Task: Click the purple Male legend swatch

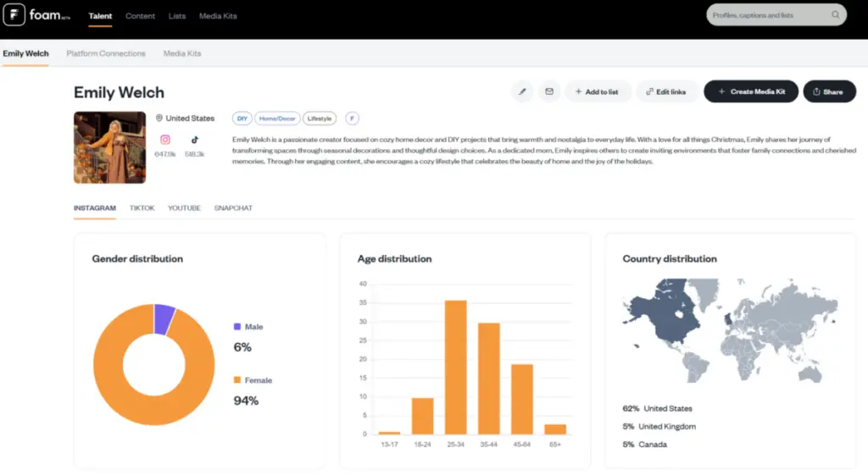Action: point(237,327)
